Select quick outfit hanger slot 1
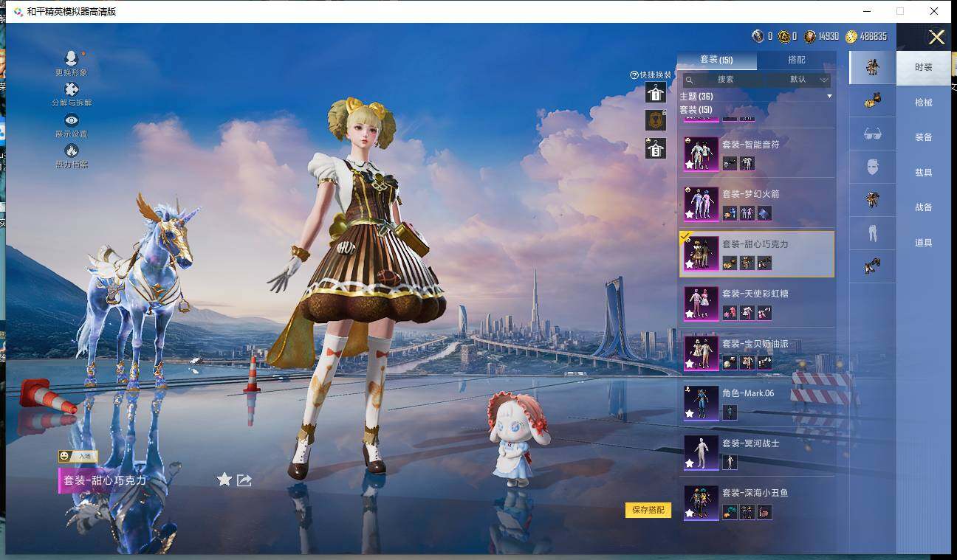 click(656, 93)
